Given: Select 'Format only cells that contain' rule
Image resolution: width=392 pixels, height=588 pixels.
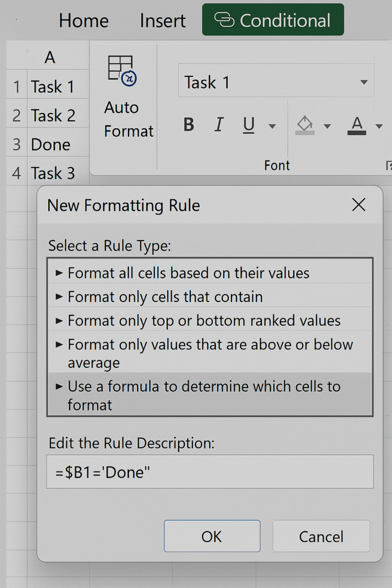Looking at the screenshot, I should coord(165,297).
